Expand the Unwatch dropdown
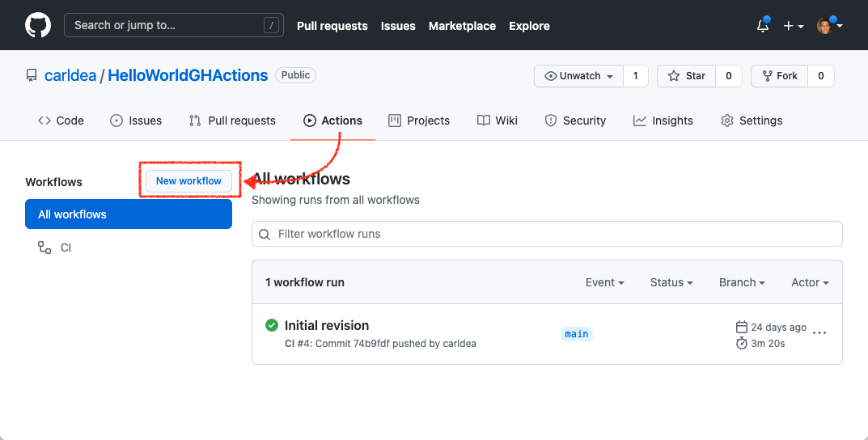 tap(579, 76)
